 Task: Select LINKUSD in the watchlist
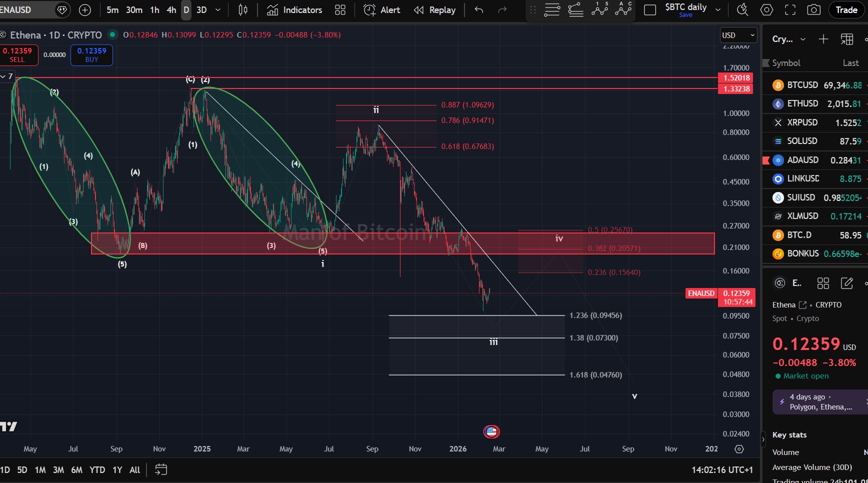point(815,179)
